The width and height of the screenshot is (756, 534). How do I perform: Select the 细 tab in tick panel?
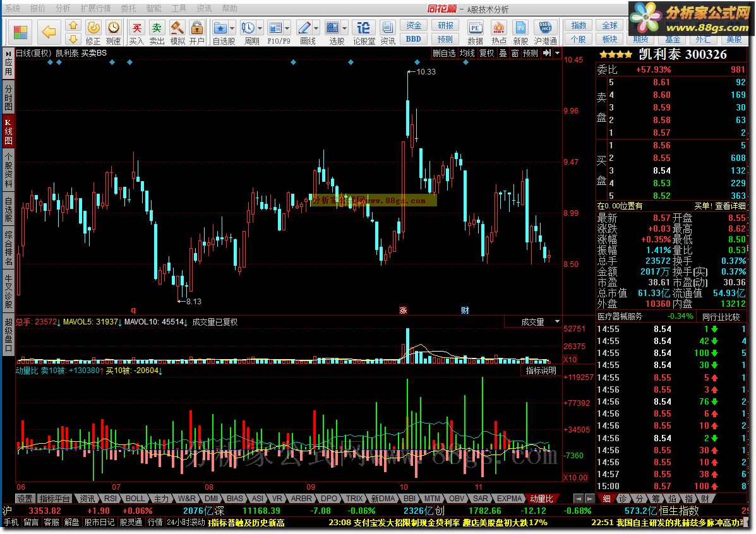tap(606, 498)
